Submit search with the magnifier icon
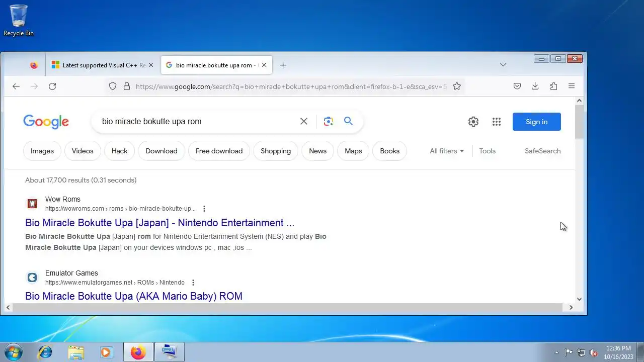Image resolution: width=644 pixels, height=362 pixels. [x=348, y=121]
